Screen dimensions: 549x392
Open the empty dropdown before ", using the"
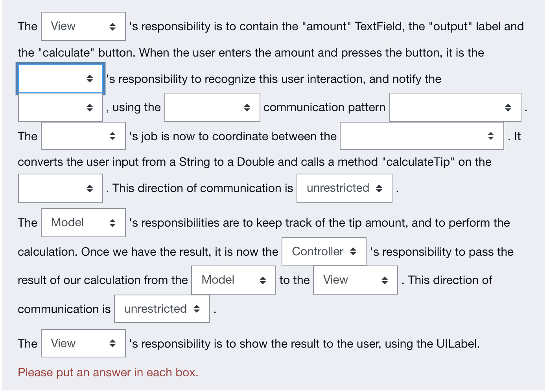tap(61, 107)
